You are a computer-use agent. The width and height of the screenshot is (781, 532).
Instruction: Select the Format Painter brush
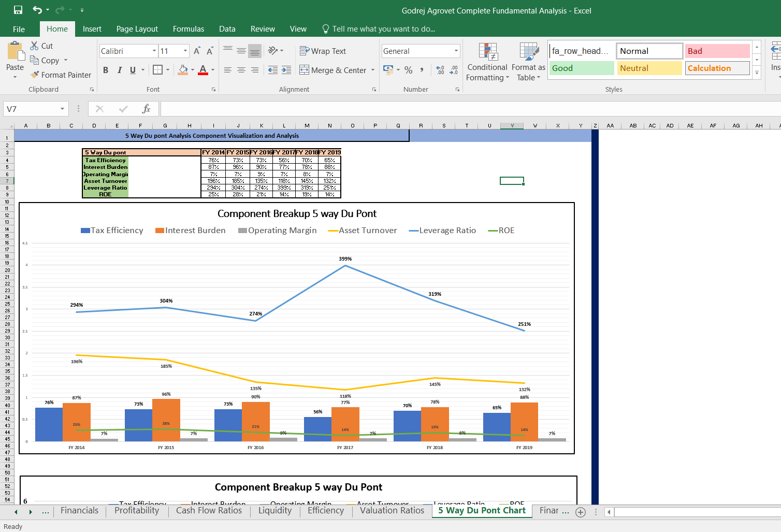coord(35,75)
